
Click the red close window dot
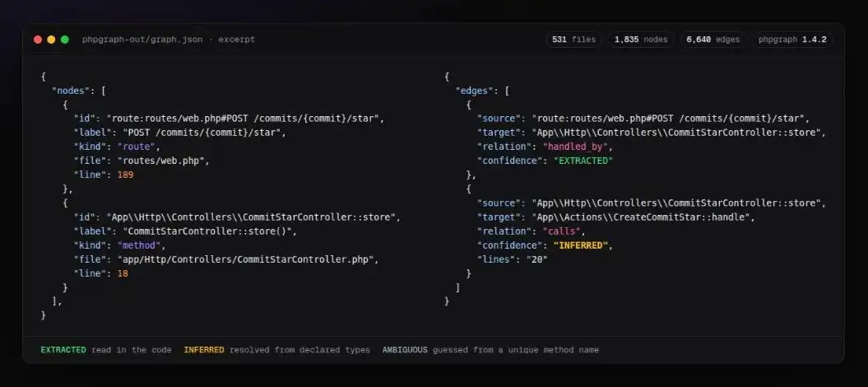coord(38,40)
